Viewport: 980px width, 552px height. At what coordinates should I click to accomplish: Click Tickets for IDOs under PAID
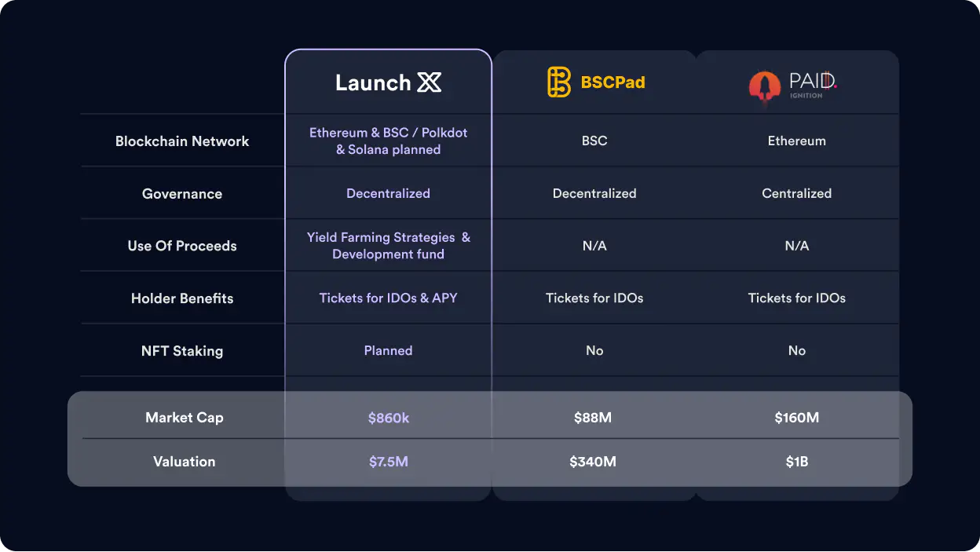pos(797,298)
